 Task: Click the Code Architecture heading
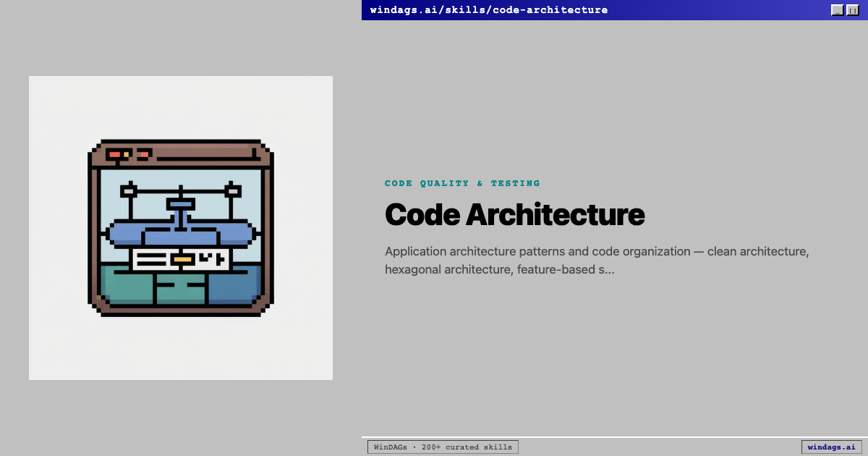pos(514,215)
